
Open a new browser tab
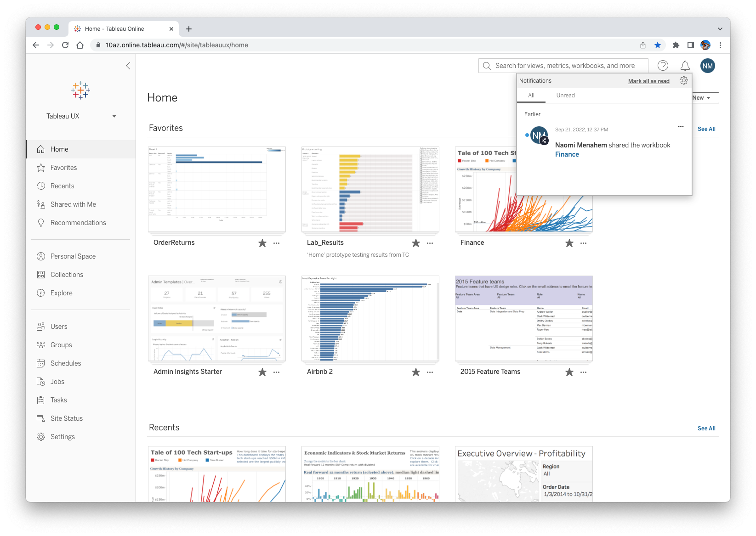click(189, 29)
